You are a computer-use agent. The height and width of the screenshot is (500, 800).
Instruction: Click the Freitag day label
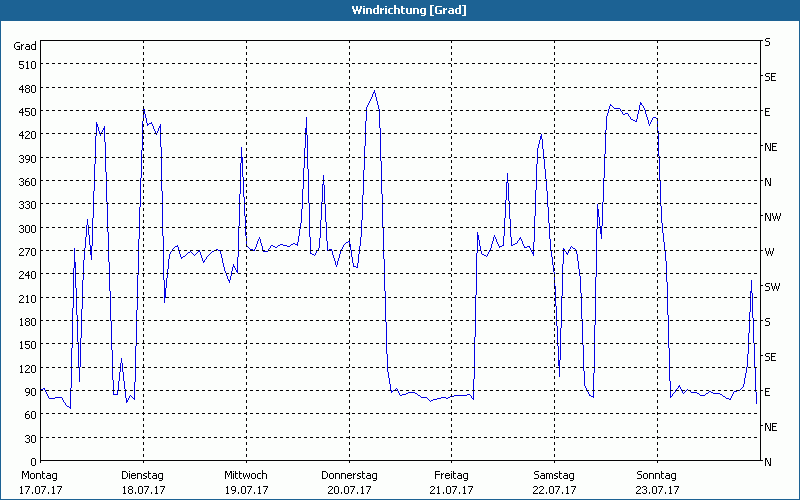tap(451, 475)
